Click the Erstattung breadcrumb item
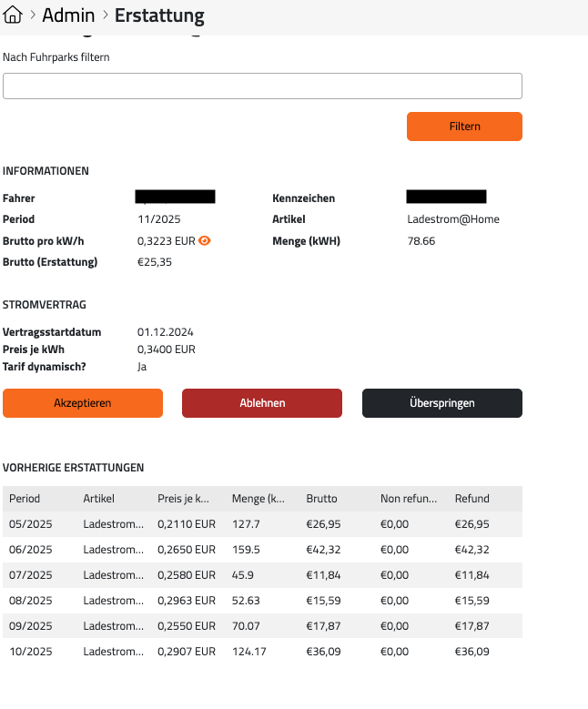Screen dimensions: 588x709 [159, 15]
